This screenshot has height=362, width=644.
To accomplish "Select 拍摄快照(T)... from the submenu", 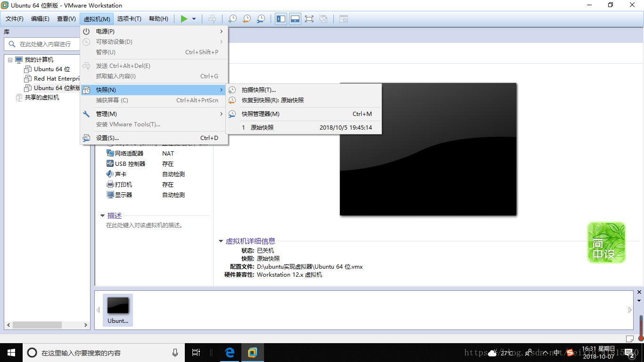I will [x=258, y=90].
